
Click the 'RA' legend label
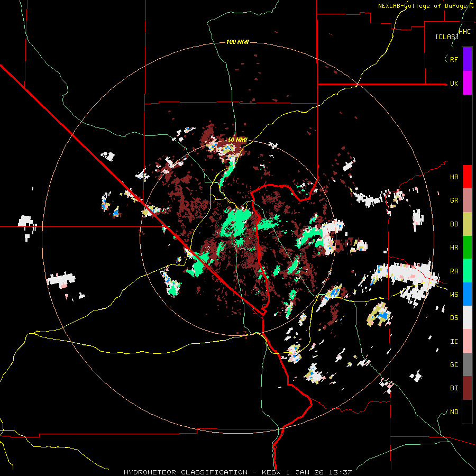click(454, 271)
